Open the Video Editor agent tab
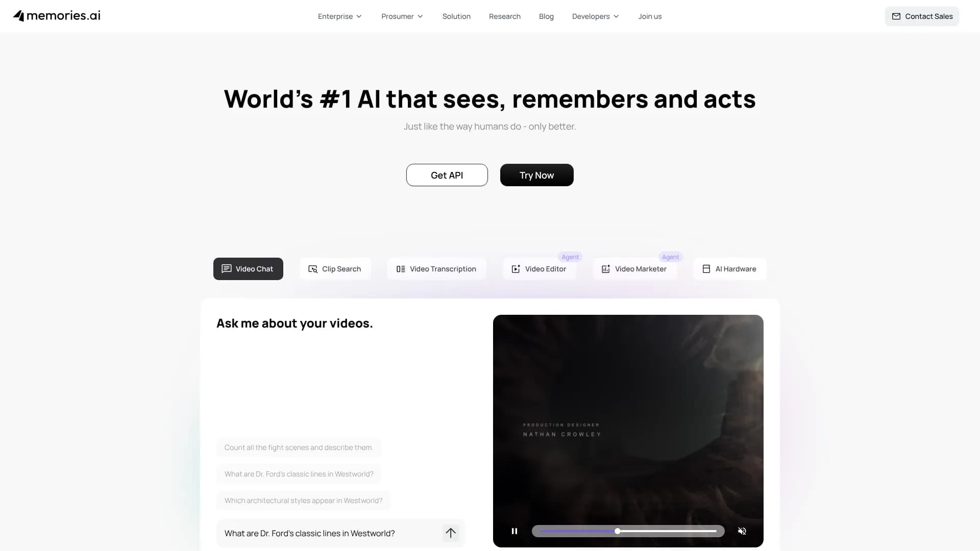 [540, 269]
